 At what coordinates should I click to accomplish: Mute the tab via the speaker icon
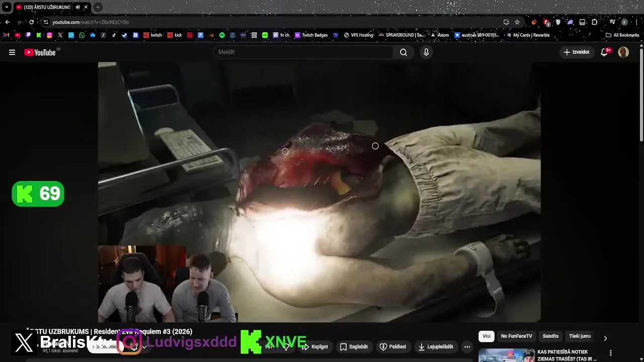pyautogui.click(x=77, y=7)
